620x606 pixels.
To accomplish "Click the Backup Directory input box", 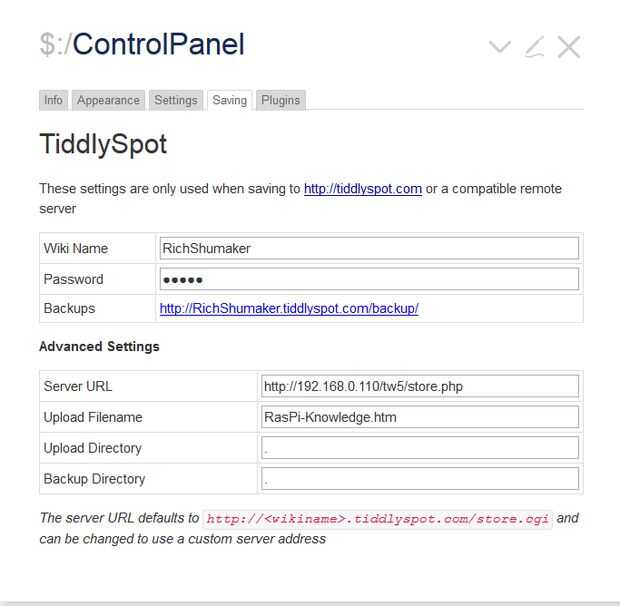I will tap(420, 479).
